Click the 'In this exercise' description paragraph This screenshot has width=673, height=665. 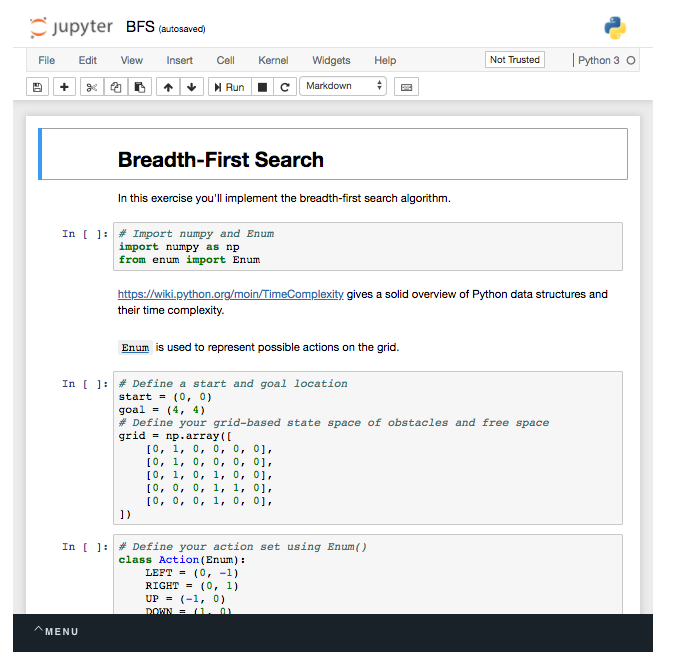tap(284, 198)
